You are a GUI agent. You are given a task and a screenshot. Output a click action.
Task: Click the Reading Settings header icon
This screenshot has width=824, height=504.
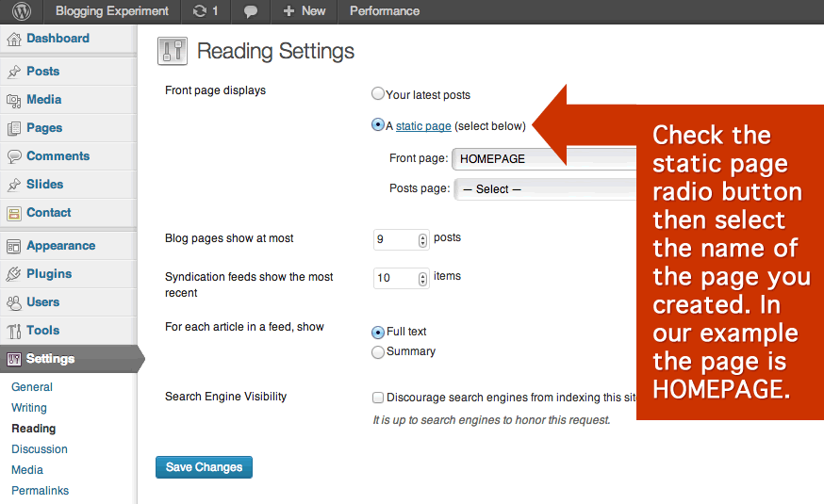point(173,52)
